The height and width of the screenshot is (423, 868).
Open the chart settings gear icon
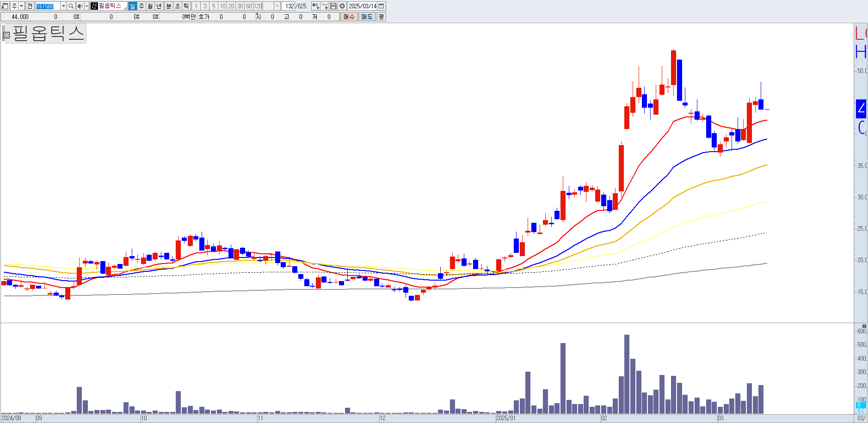tap(342, 6)
